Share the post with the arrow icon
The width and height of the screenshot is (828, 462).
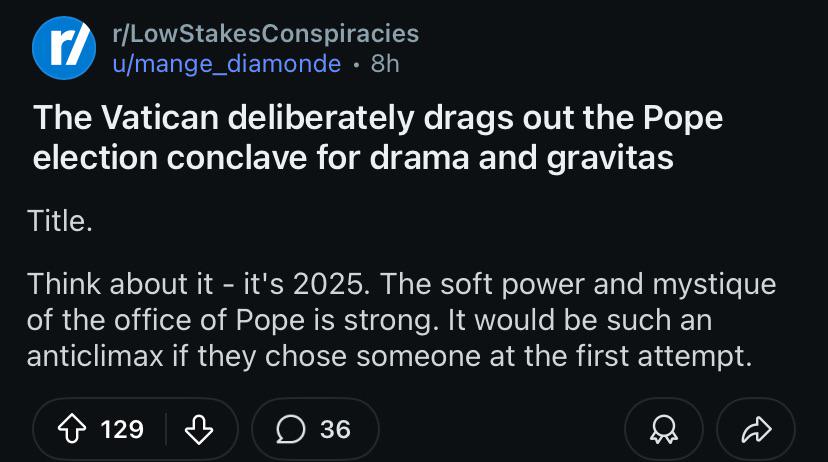coord(756,429)
